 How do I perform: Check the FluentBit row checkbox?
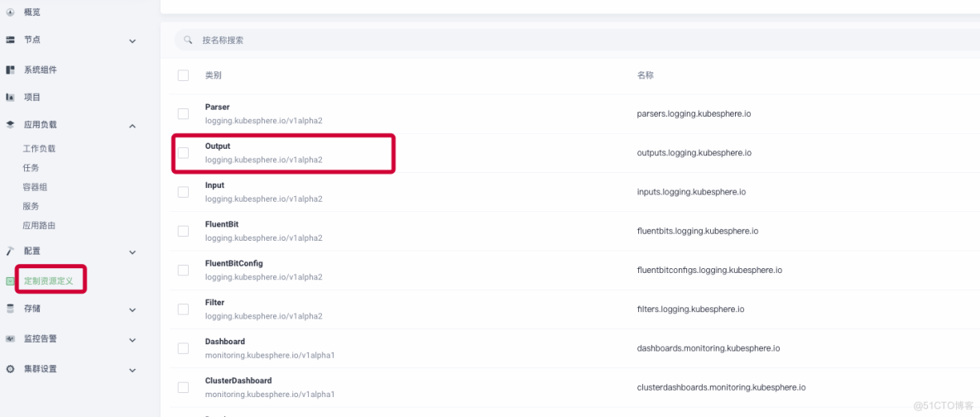click(183, 232)
